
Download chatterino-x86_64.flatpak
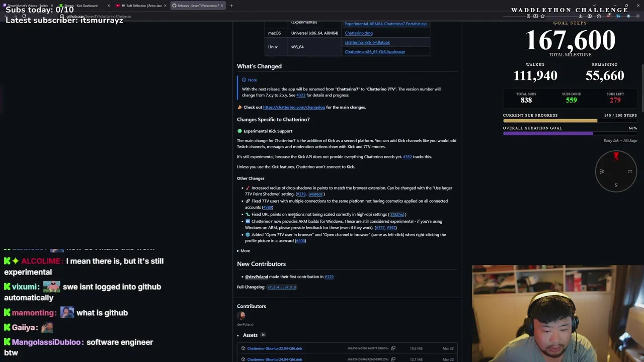coord(367,42)
